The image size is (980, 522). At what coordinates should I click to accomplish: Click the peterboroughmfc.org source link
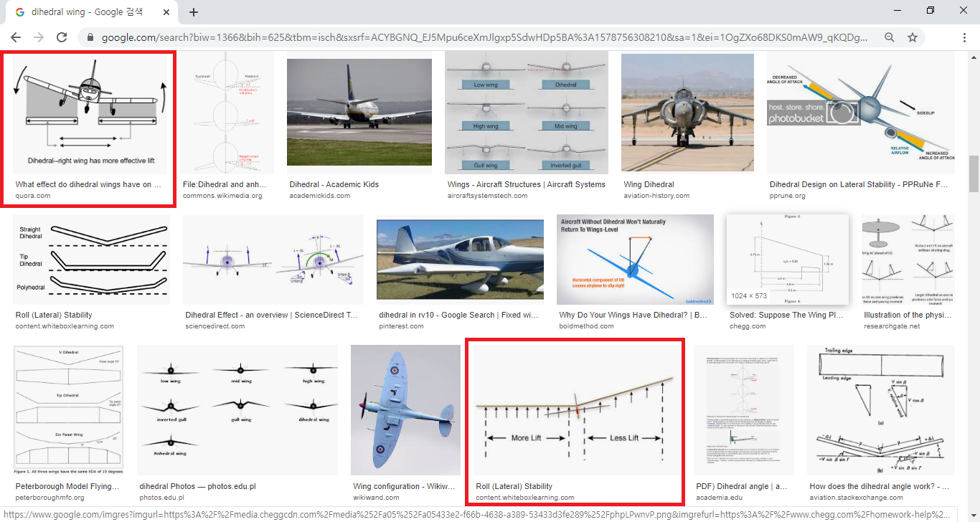click(51, 497)
